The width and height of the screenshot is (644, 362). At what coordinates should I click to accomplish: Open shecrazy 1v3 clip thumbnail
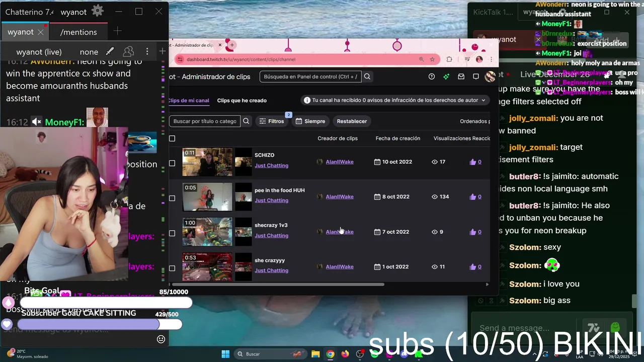coord(207,232)
